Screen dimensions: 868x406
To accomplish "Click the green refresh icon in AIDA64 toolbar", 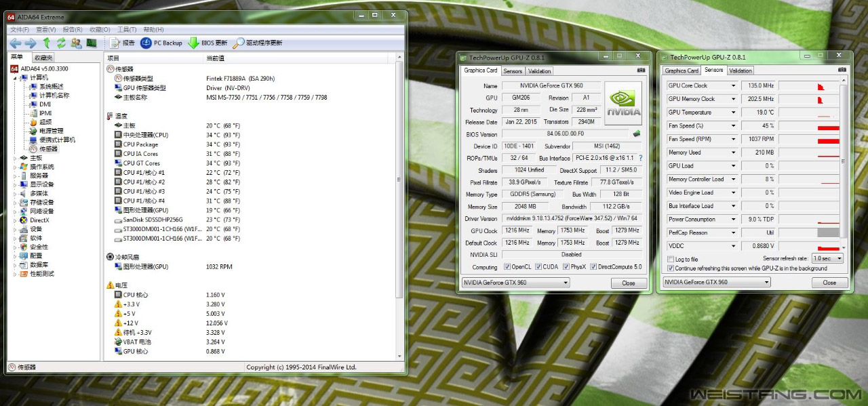I will pos(61,43).
